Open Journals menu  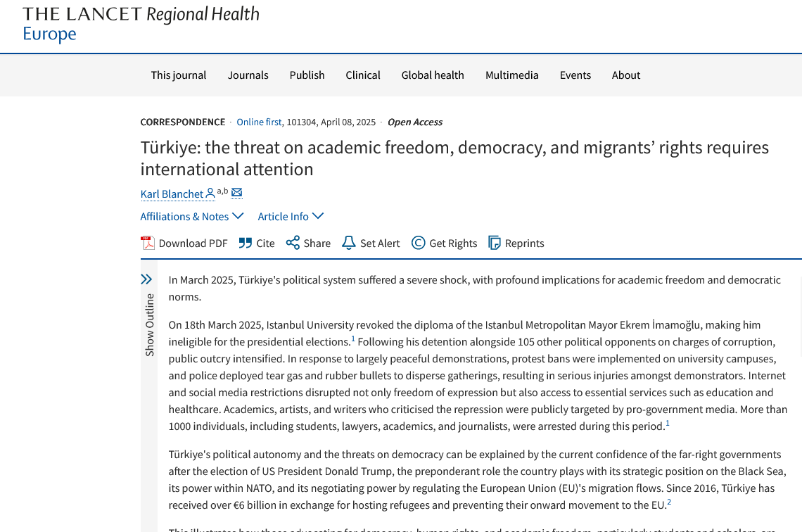(x=248, y=75)
